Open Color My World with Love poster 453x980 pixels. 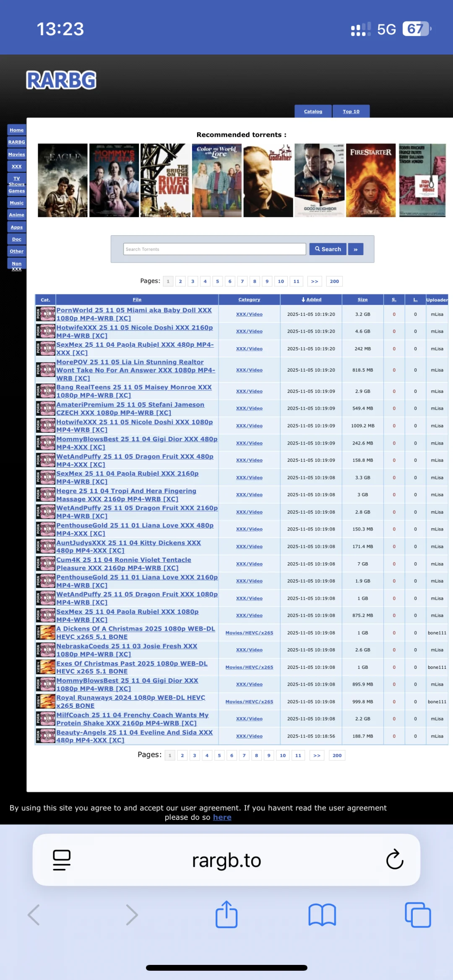217,180
